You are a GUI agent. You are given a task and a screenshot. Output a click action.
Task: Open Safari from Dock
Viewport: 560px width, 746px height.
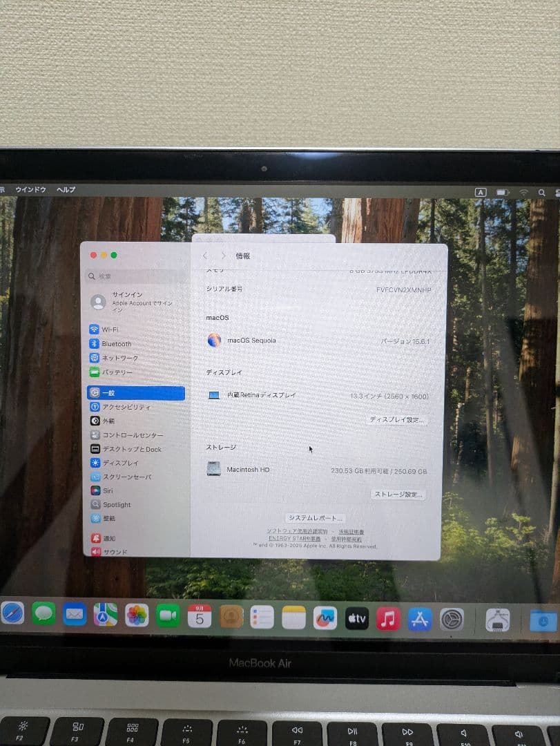(x=12, y=613)
